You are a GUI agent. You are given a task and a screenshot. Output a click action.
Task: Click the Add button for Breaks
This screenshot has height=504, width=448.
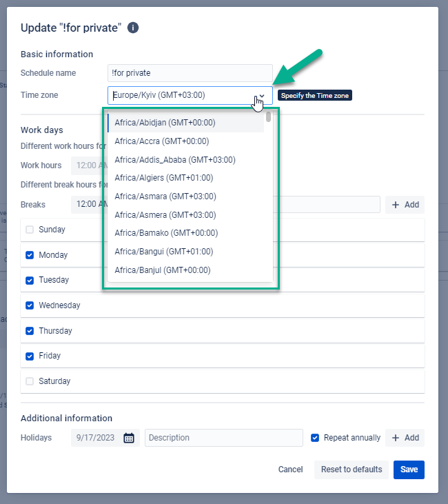pyautogui.click(x=405, y=205)
